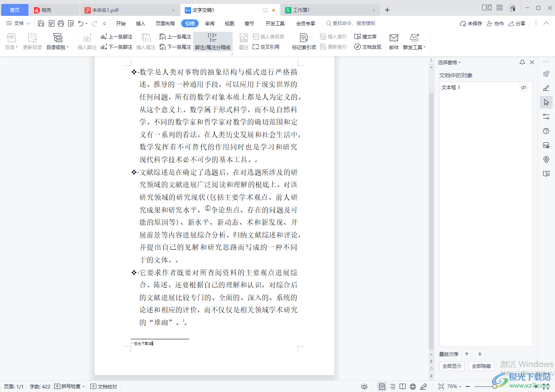Viewport: 555px width, 392px height.
Task: Click the rocket icon in right sidebar
Action: [x=546, y=74]
